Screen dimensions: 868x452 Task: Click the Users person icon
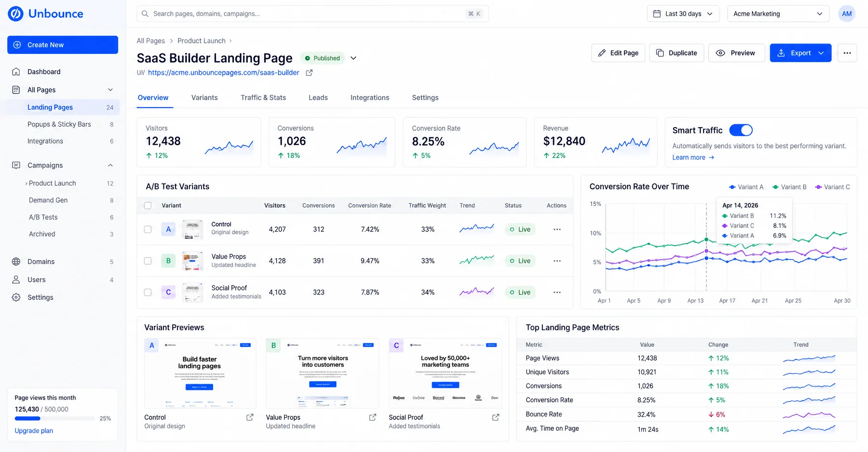point(16,279)
